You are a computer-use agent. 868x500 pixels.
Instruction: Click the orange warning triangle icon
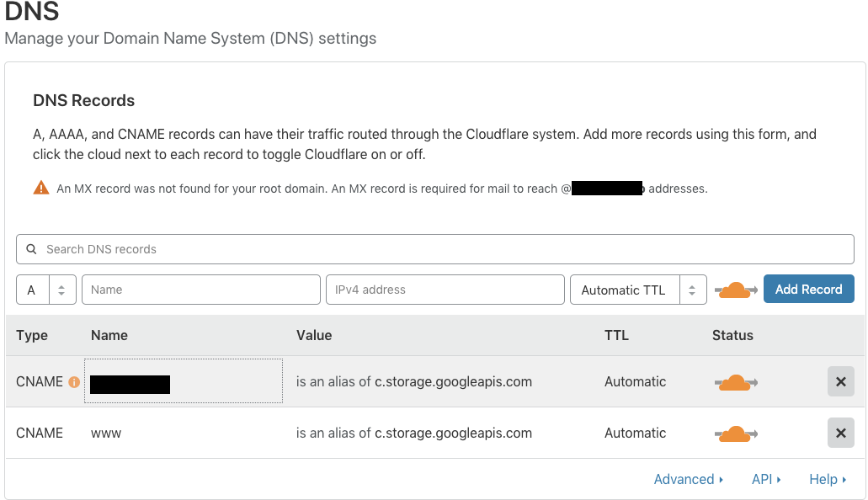40,187
